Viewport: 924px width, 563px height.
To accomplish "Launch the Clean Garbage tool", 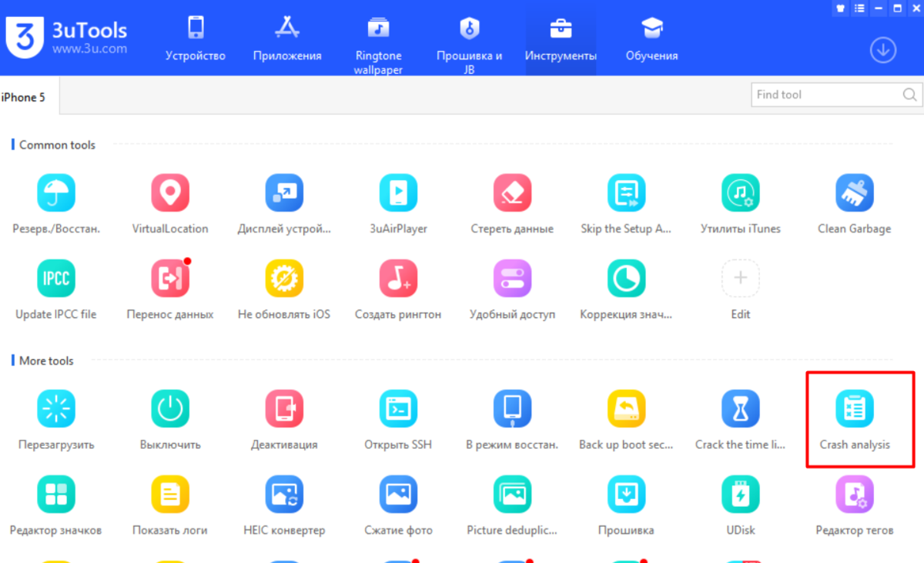I will tap(854, 193).
